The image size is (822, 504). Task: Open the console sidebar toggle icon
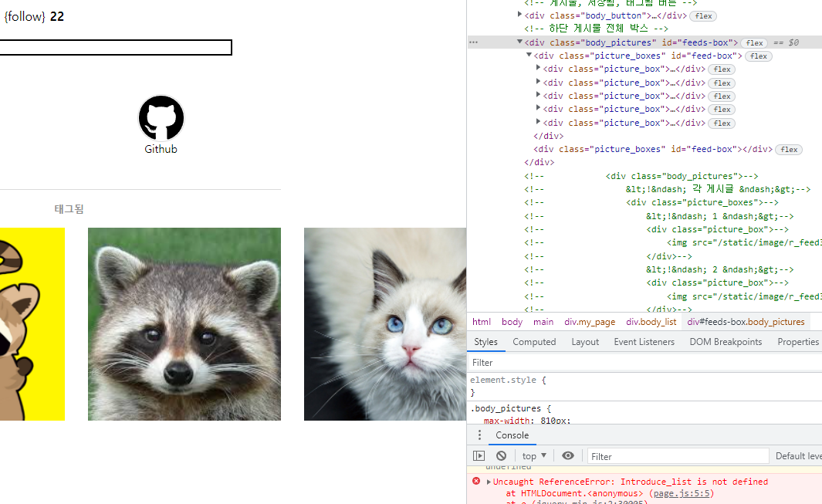[x=479, y=455]
